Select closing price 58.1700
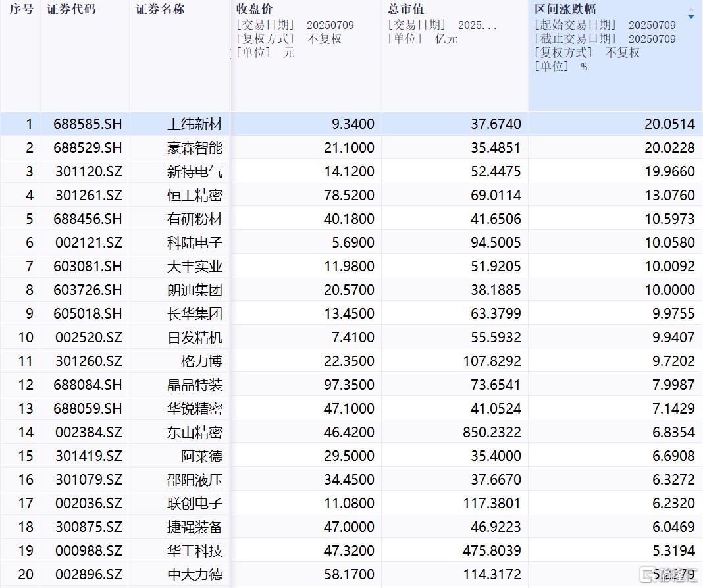Screen dimensions: 703x588 (350, 575)
